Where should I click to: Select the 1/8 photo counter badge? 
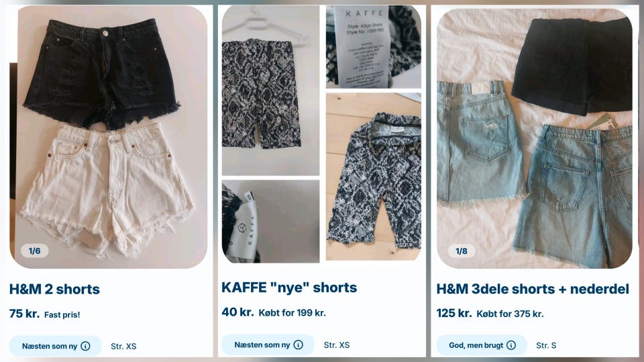tap(462, 251)
